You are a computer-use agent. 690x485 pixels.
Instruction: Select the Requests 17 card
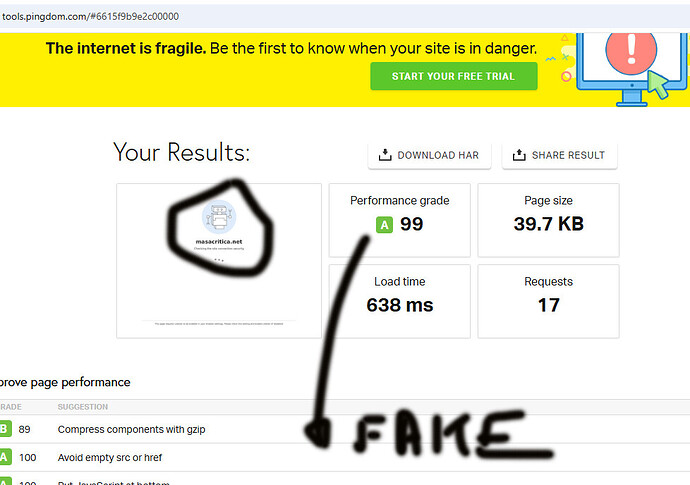pos(548,301)
